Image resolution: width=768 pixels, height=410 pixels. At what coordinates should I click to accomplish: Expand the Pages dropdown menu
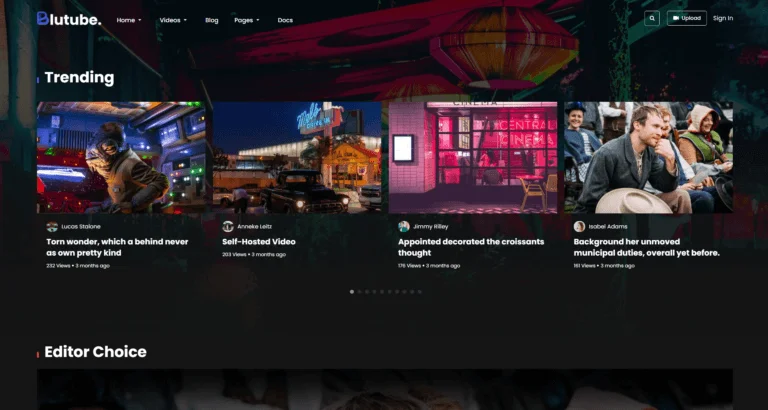coord(246,20)
